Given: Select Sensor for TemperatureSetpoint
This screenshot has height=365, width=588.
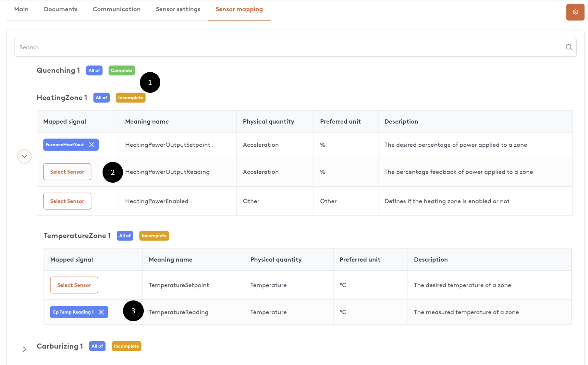Looking at the screenshot, I should (x=74, y=285).
